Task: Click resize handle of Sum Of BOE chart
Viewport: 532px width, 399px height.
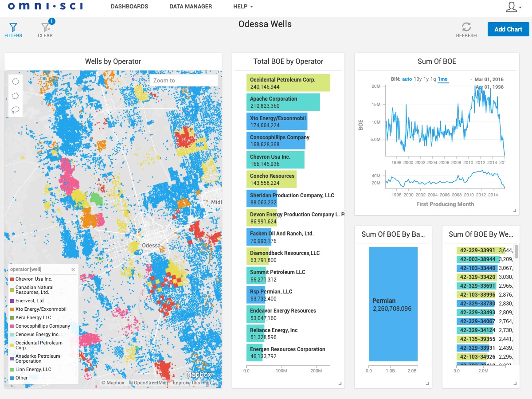Action: [515, 211]
